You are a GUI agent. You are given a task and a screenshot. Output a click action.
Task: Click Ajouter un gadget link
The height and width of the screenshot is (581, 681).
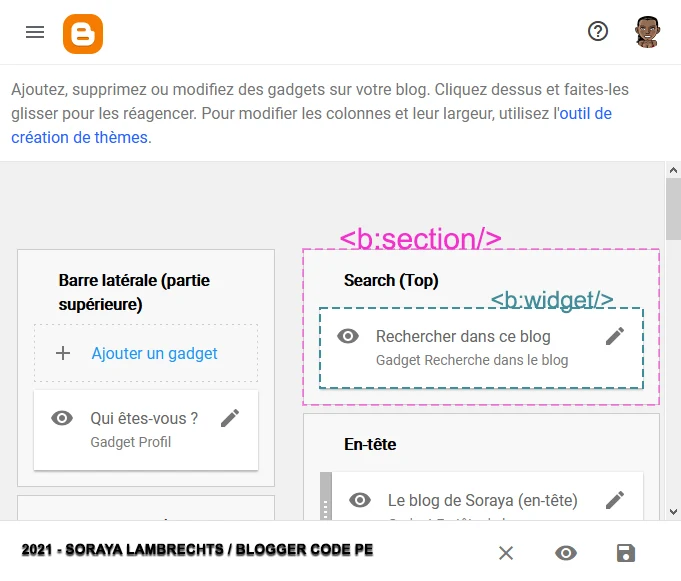coord(155,353)
